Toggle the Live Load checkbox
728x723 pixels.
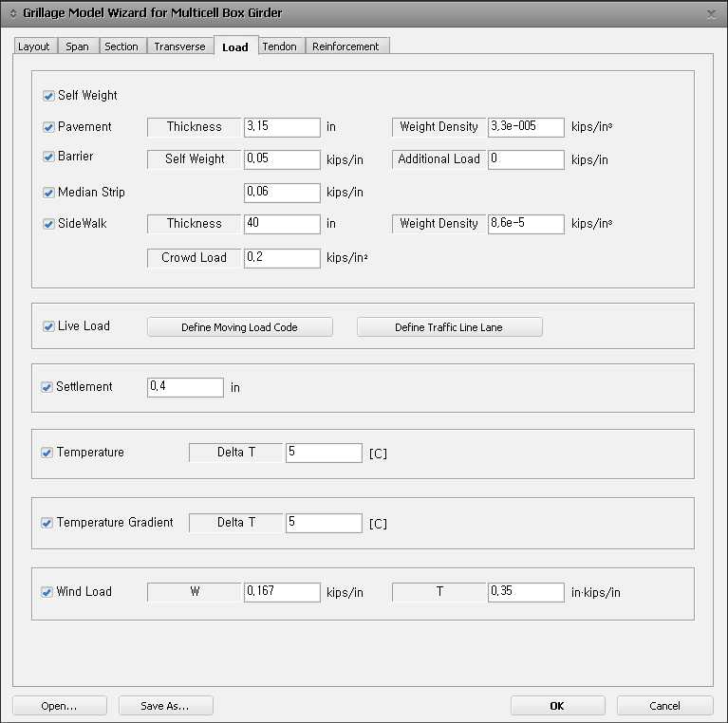point(48,326)
